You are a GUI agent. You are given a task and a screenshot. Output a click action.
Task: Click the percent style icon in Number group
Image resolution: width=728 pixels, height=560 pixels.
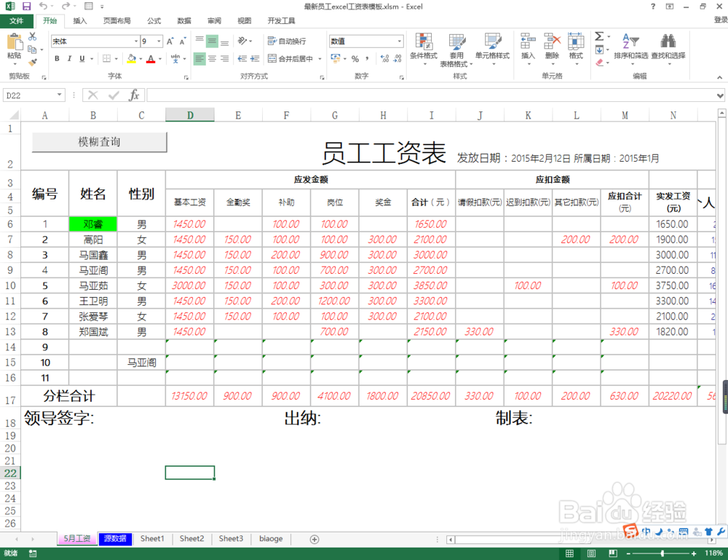coord(355,58)
